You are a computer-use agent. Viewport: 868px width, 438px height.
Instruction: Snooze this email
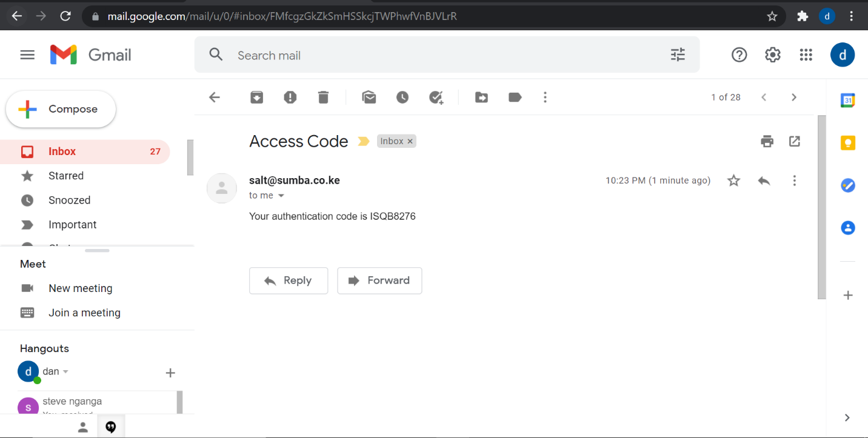(402, 97)
